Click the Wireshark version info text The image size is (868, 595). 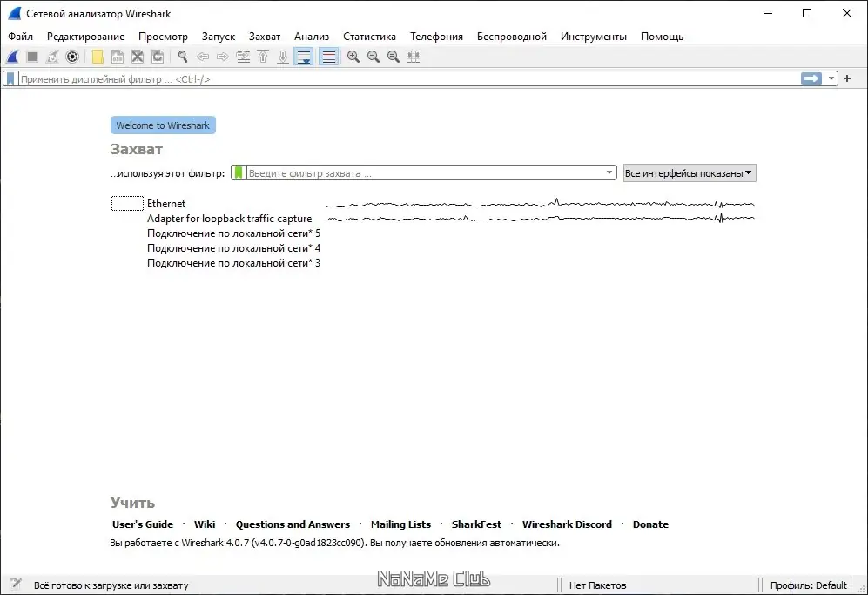pos(334,543)
